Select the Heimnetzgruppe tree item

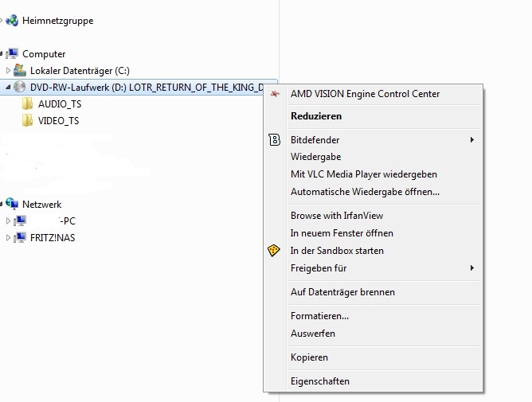(x=57, y=21)
